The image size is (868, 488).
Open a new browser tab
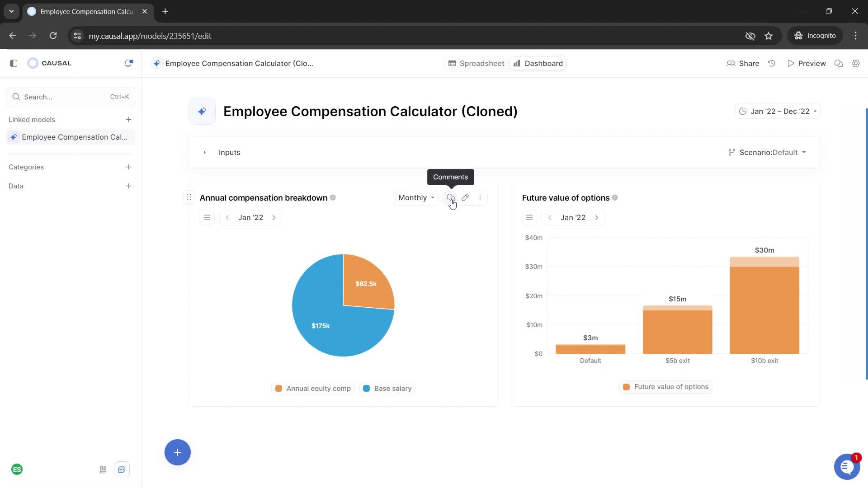[165, 11]
